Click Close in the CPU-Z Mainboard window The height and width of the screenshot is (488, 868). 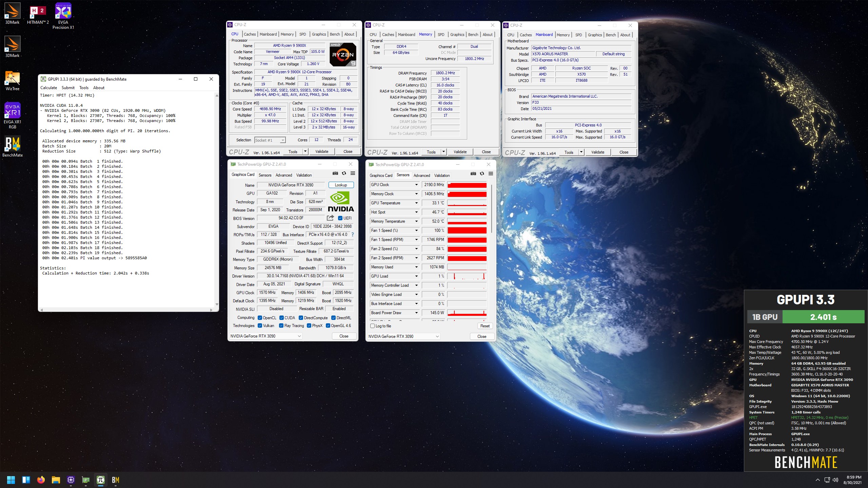pos(624,152)
